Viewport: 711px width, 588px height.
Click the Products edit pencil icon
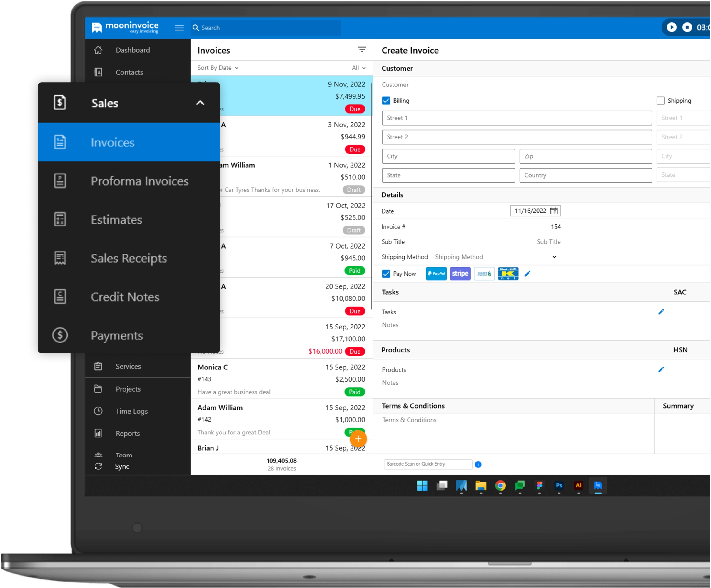click(661, 369)
